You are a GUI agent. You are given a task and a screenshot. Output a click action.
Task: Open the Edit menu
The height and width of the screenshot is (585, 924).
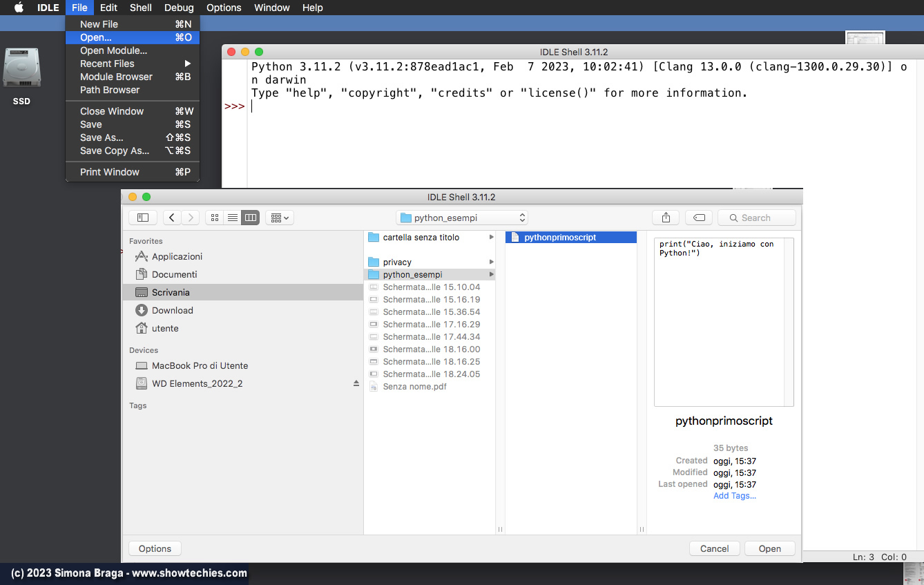[108, 8]
